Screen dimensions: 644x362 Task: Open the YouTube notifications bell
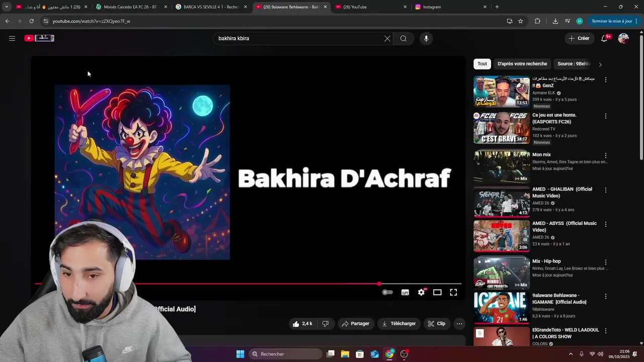click(x=604, y=38)
